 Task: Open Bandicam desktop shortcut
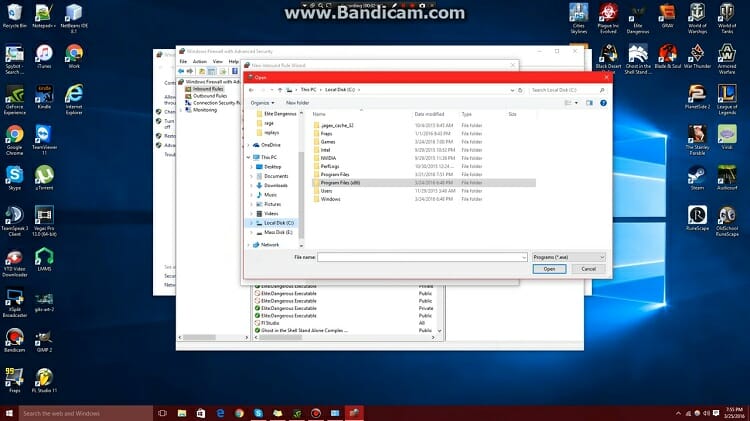(14, 341)
